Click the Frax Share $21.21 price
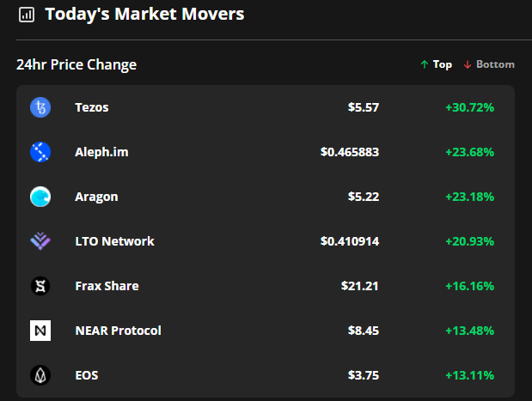Viewport: 532px width, 401px height. tap(360, 286)
